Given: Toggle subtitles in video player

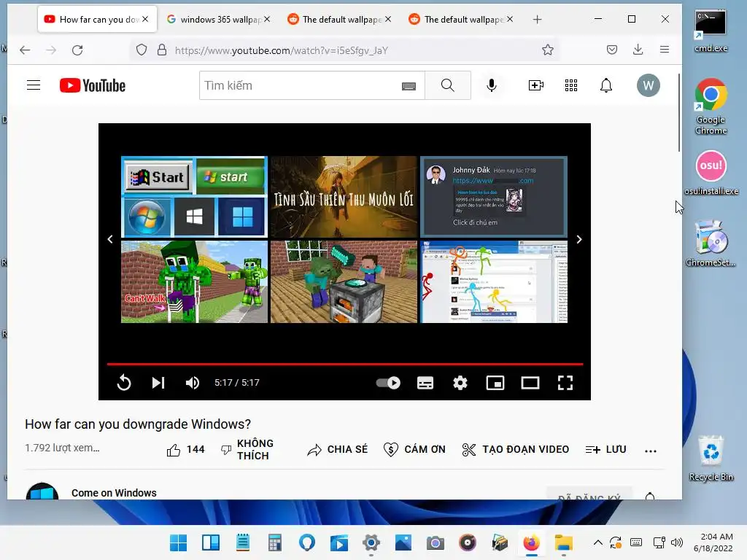Looking at the screenshot, I should pyautogui.click(x=425, y=383).
